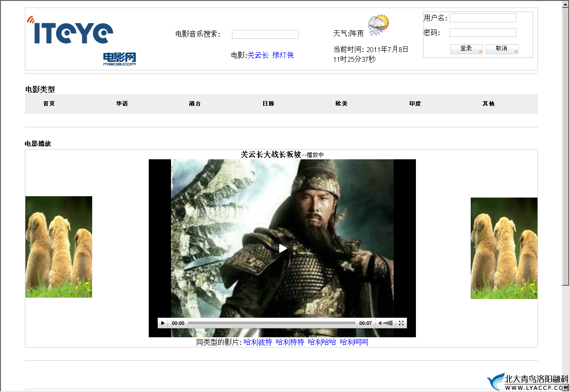
Task: Click the 电影播放 heading
Action: click(x=38, y=143)
